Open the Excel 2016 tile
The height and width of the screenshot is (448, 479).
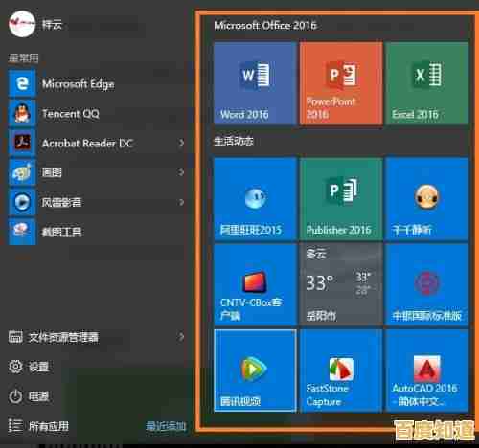(426, 83)
